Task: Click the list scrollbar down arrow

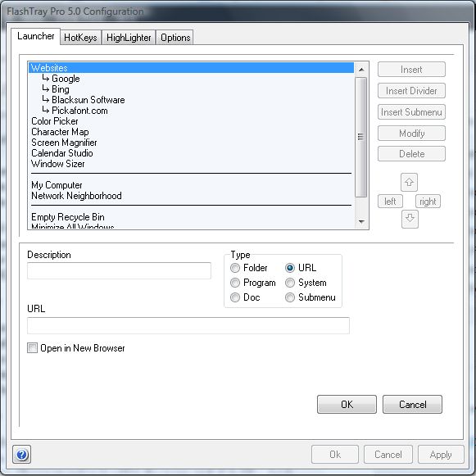Action: click(x=361, y=221)
